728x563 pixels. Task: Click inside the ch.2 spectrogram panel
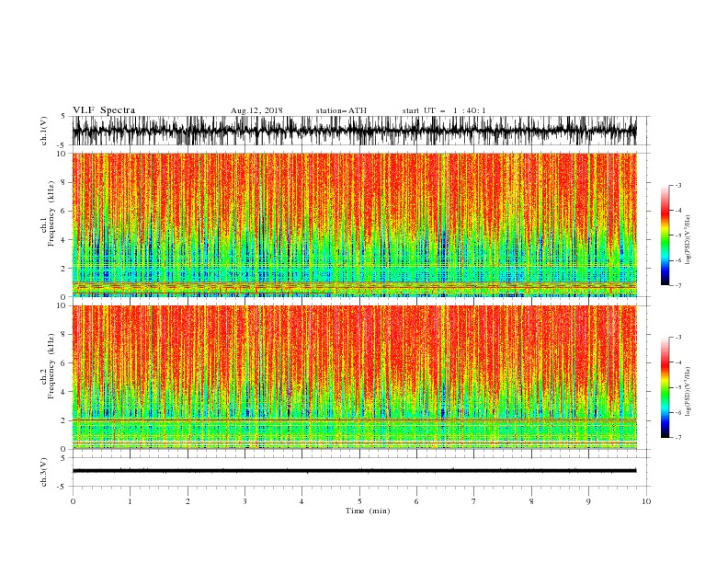coord(354,377)
